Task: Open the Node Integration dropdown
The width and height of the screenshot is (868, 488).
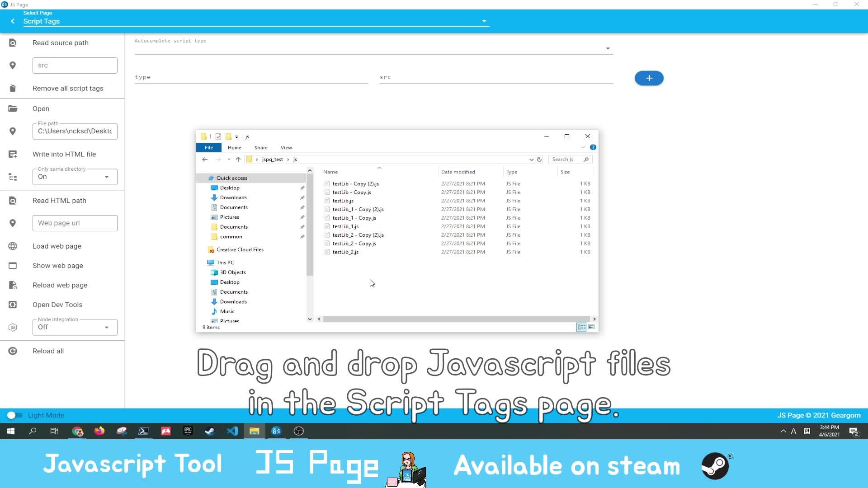Action: coord(107,328)
